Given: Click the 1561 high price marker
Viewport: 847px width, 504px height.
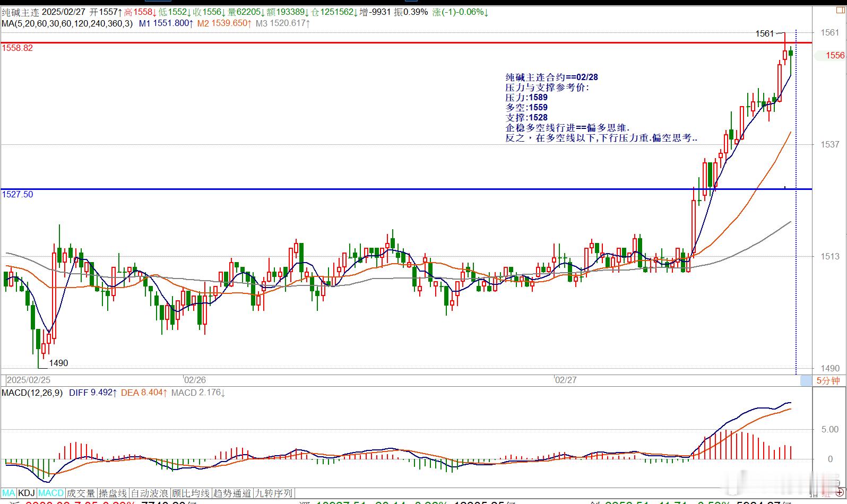Looking at the screenshot, I should 765,33.
